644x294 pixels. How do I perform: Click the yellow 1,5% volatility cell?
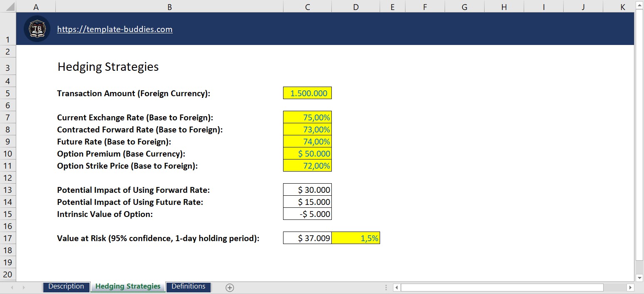click(356, 238)
